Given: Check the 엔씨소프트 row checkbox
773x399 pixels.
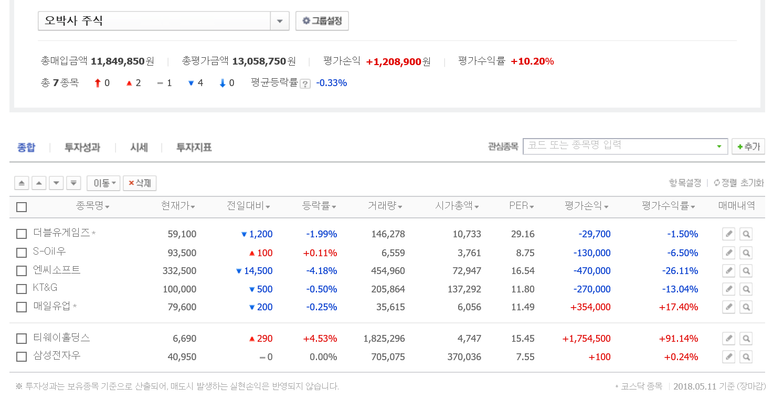Looking at the screenshot, I should click(21, 271).
